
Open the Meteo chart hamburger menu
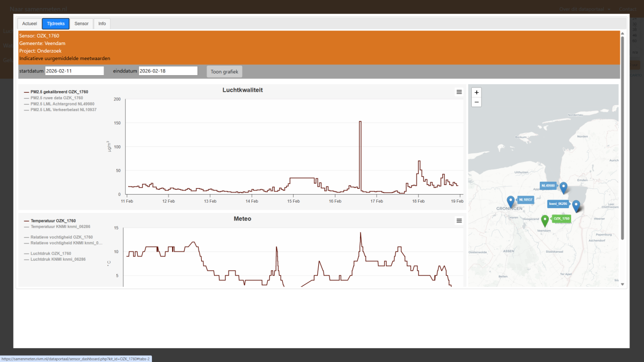click(x=459, y=220)
